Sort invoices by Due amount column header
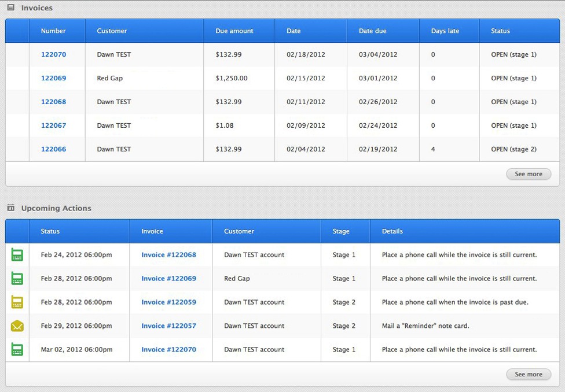565x392 pixels. coord(234,31)
